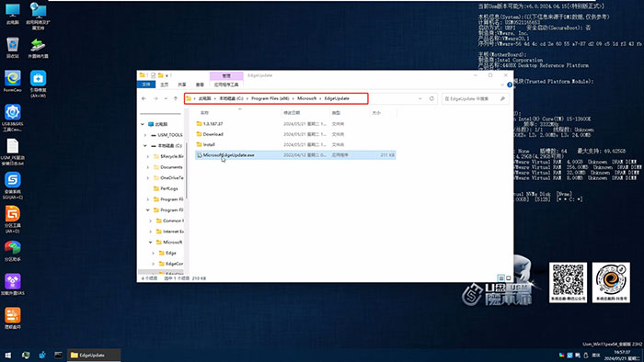This screenshot has width=644, height=362.
Task: Open the quick access toolbar customize dropdown
Action: click(x=167, y=76)
